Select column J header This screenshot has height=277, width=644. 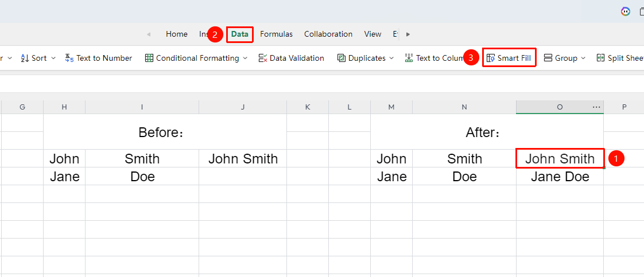243,107
